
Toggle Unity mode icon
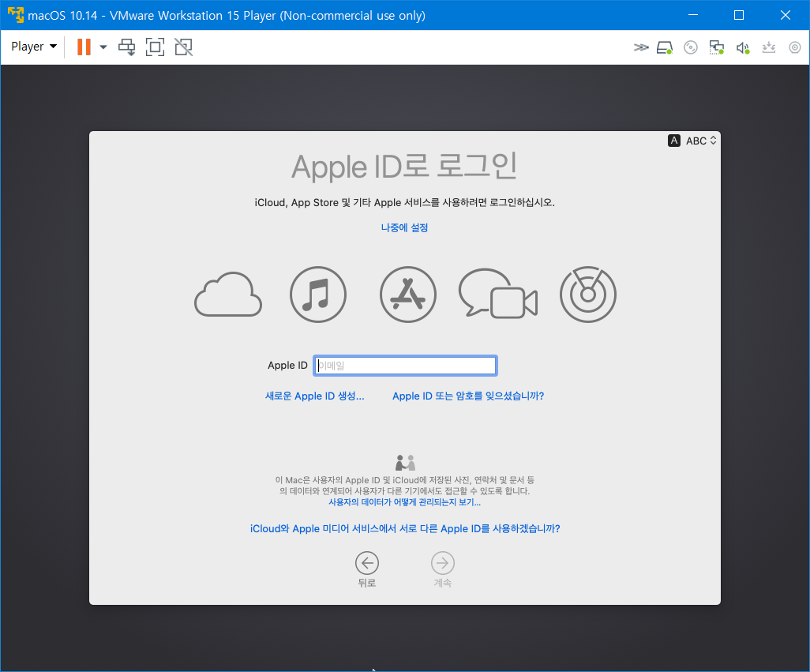183,47
